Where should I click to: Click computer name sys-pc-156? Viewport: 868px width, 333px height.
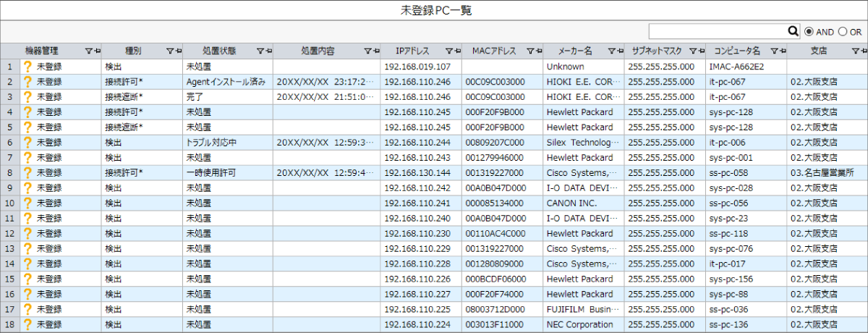click(x=746, y=279)
